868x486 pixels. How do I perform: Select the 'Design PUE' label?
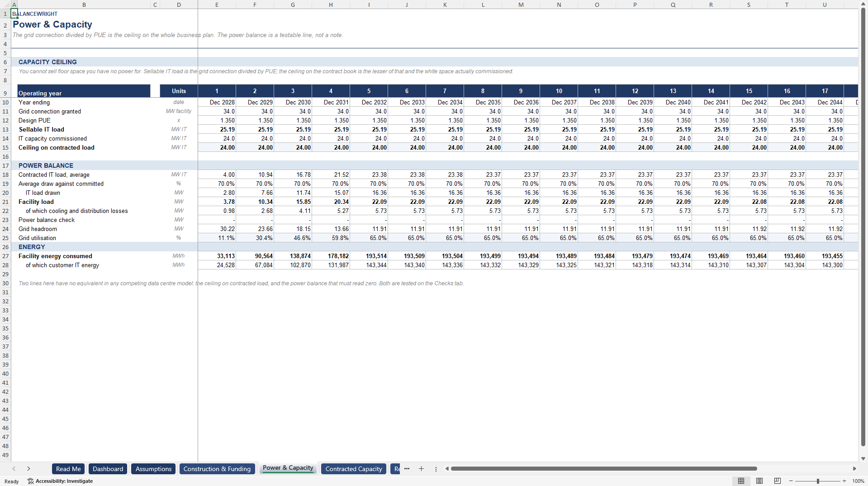[34, 120]
